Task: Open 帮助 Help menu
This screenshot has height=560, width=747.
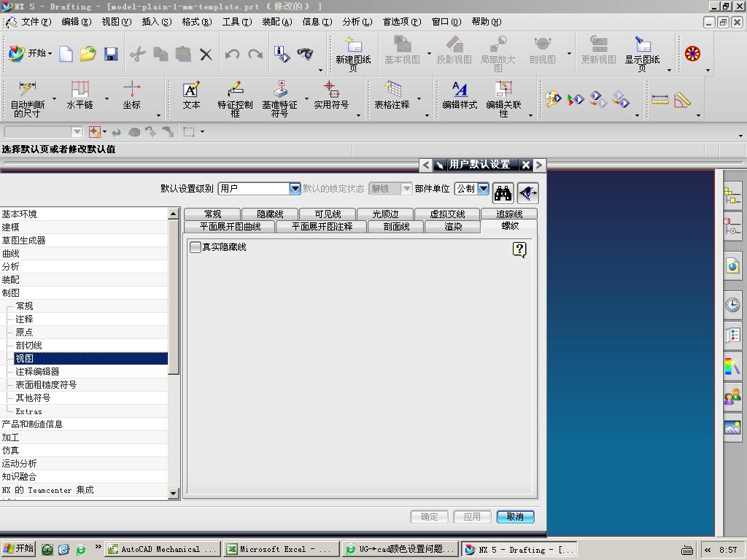Action: click(x=487, y=22)
